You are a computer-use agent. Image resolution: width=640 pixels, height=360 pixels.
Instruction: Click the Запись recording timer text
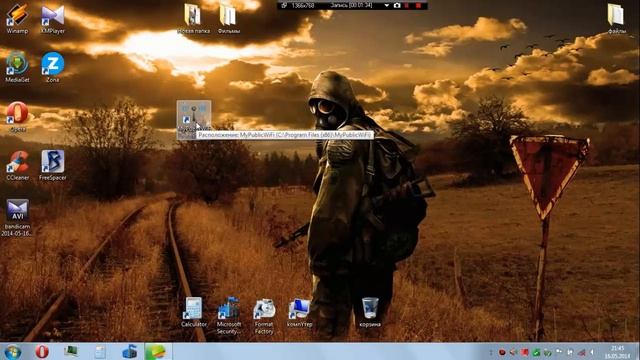tap(351, 5)
